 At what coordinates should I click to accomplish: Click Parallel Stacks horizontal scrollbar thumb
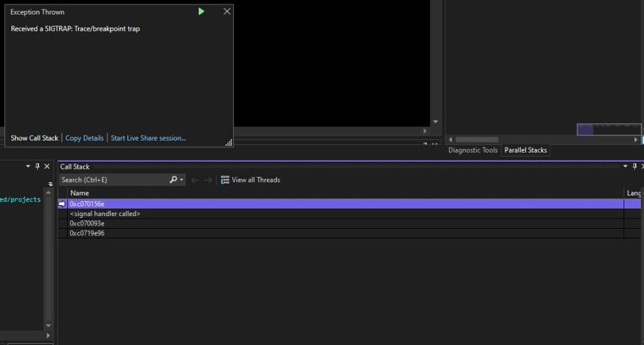pos(477,140)
